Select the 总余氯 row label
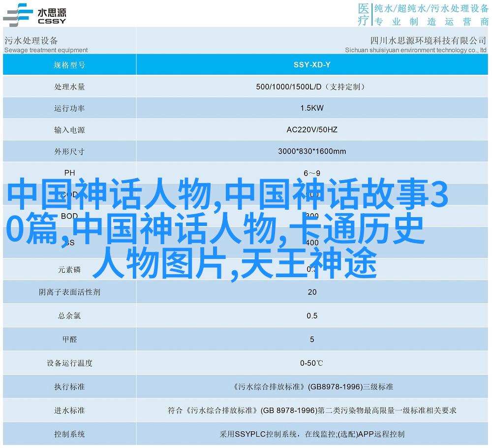Viewport: 492px width, 448px height. [69, 316]
